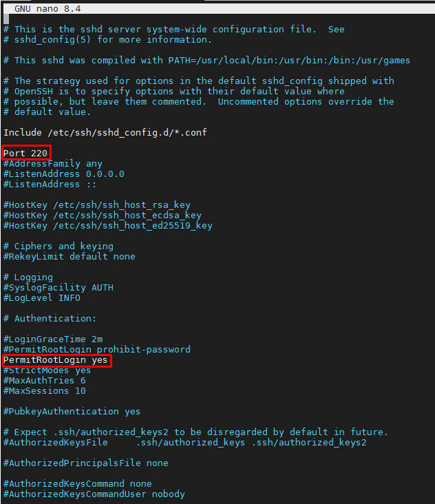Select the ssh_host_rsa_key HostKey line
The height and width of the screenshot is (504, 435).
click(97, 204)
